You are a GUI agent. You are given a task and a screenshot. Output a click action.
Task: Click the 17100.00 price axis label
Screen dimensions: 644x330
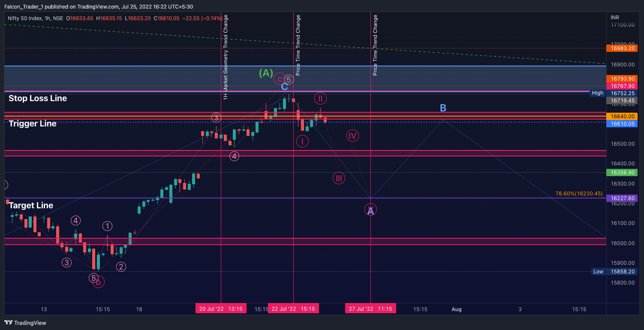[x=622, y=25]
